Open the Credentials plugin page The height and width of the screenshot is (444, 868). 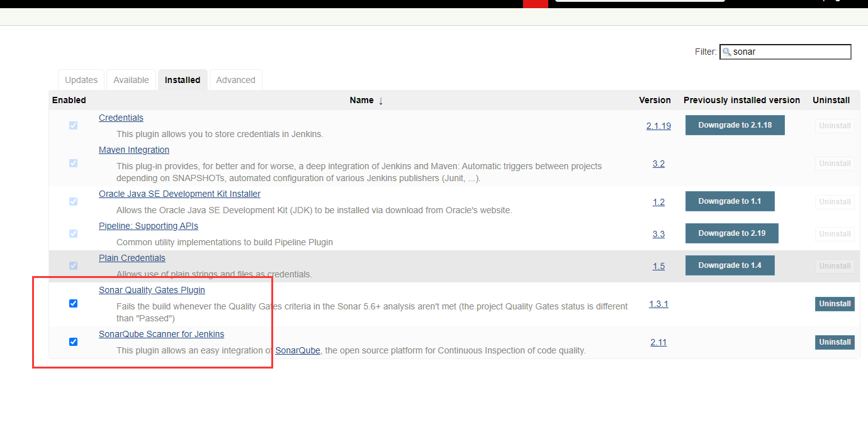[x=120, y=117]
